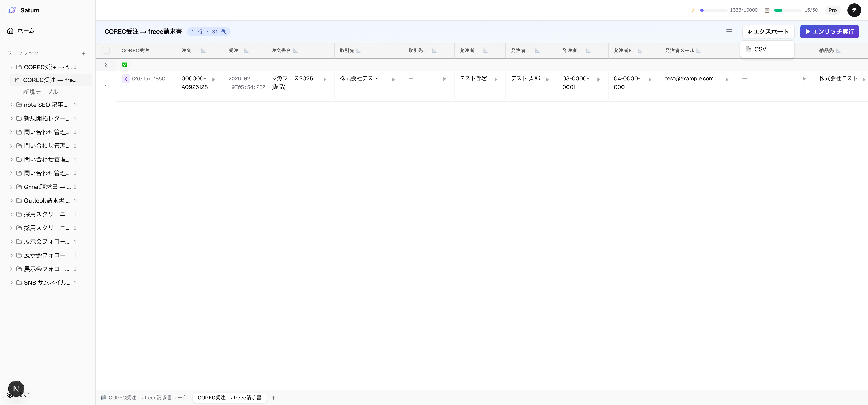Expand the note SEO 記事 workbook
Screen dimensions: 868x405
(12, 105)
